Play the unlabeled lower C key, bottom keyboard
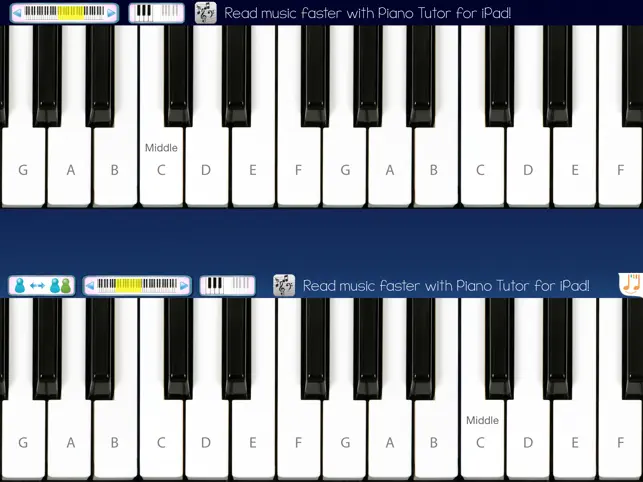 pyautogui.click(x=161, y=442)
